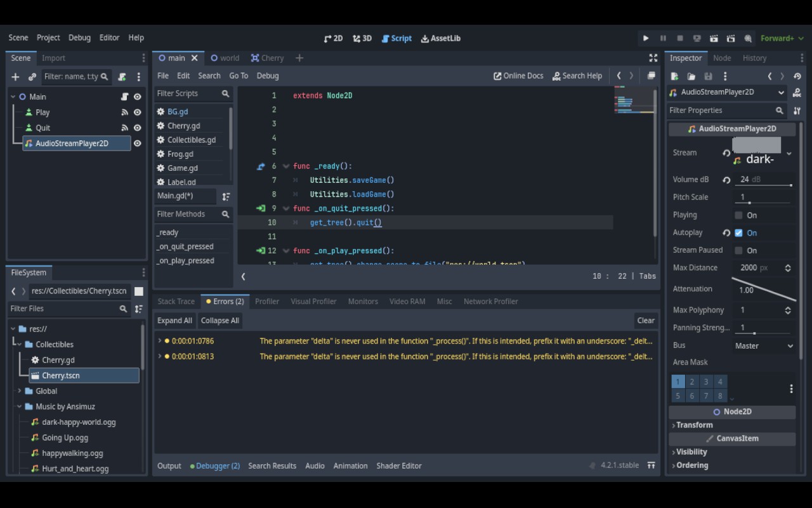Toggle visibility of the Play node
This screenshot has height=508, width=812.
137,112
